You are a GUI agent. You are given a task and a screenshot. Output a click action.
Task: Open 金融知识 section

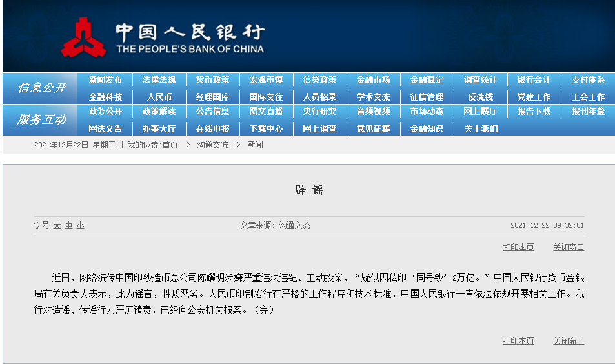[427, 128]
